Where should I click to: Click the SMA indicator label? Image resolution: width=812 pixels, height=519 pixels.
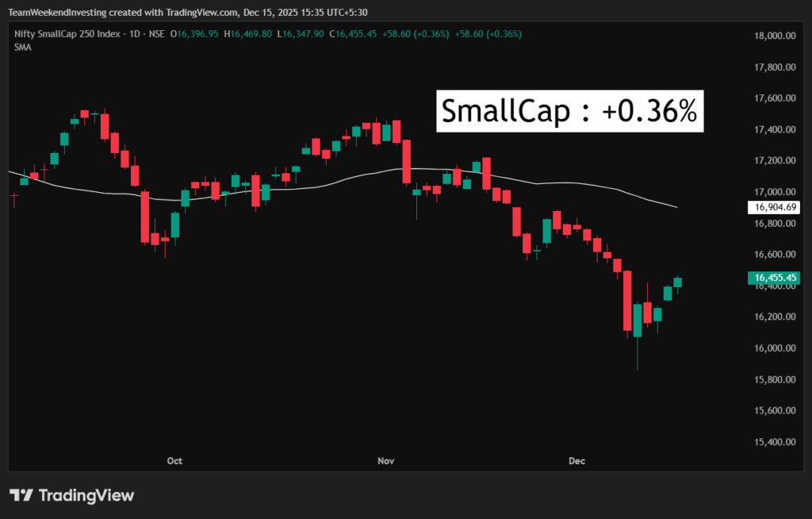21,47
